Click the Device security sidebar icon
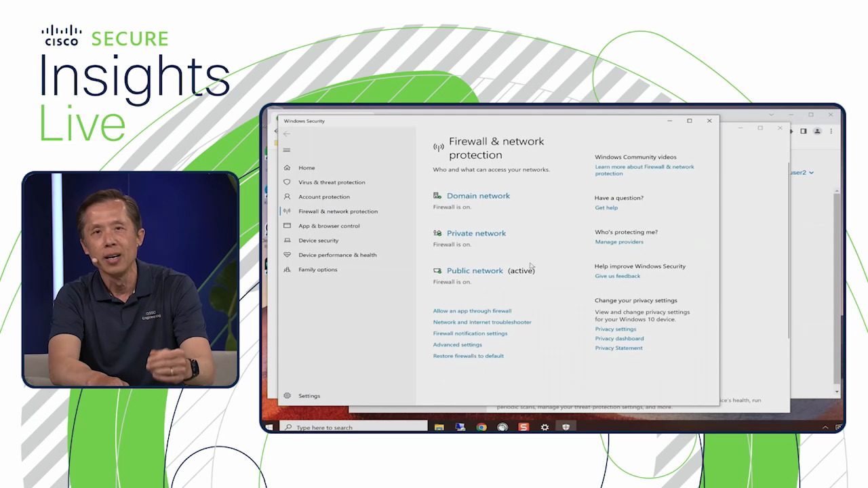This screenshot has width=868, height=488. (287, 241)
